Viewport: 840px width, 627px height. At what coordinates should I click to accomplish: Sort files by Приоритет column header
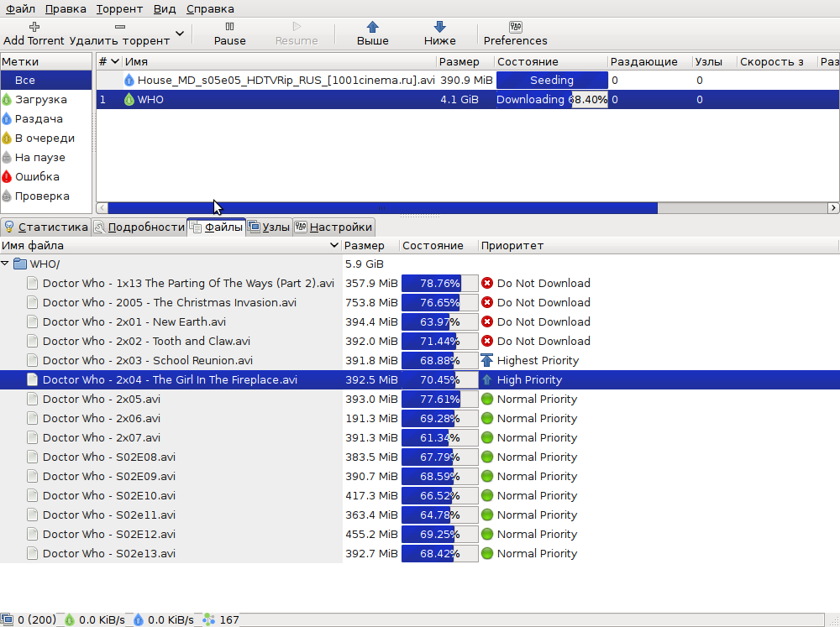[659, 245]
